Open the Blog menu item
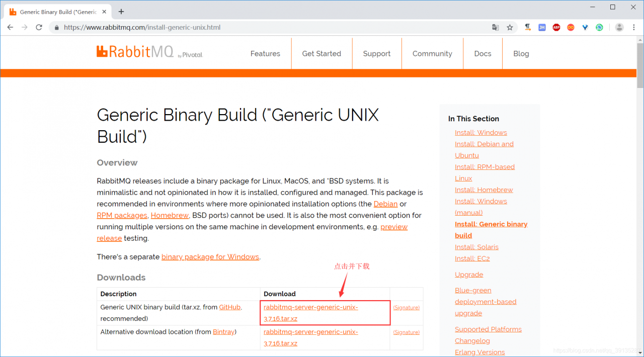Screen dimensions: 644x357 [521, 53]
